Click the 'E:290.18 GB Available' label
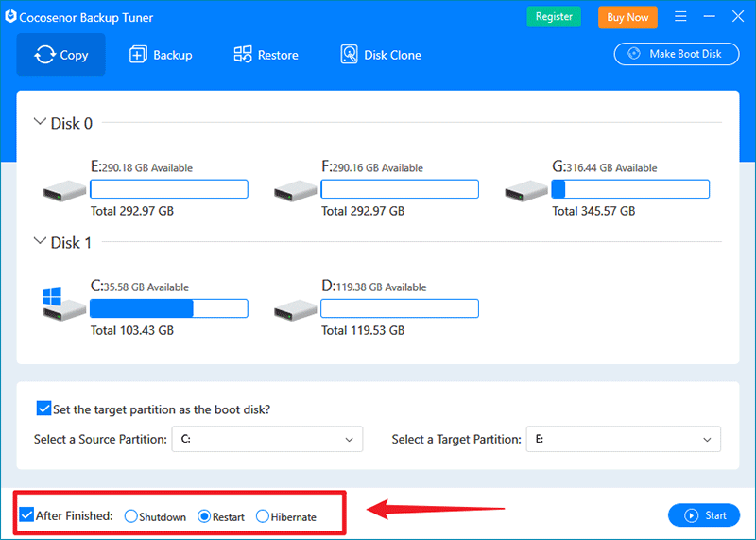756x540 pixels. (x=142, y=167)
